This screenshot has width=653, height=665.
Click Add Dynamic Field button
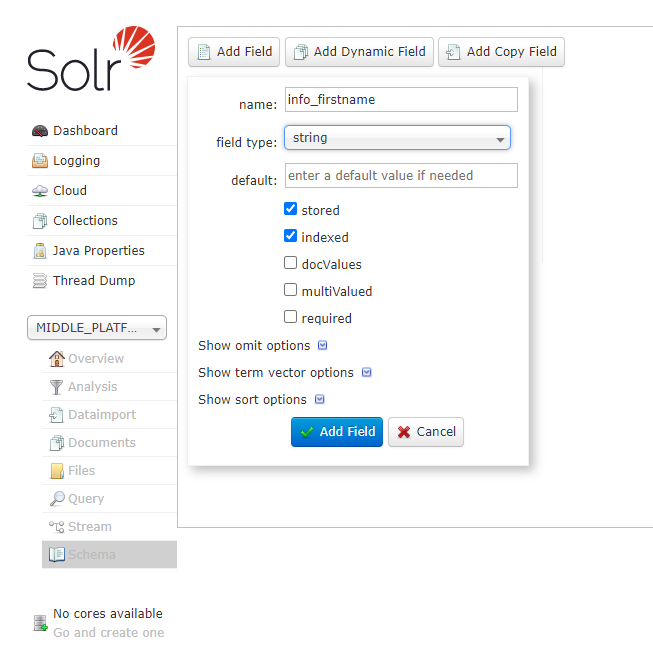click(360, 52)
